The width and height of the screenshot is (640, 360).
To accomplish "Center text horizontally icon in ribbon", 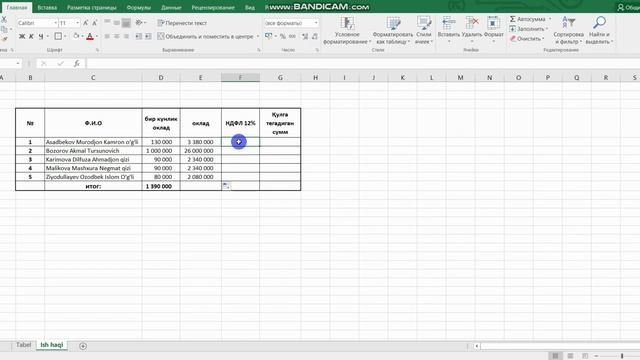I will click(117, 37).
